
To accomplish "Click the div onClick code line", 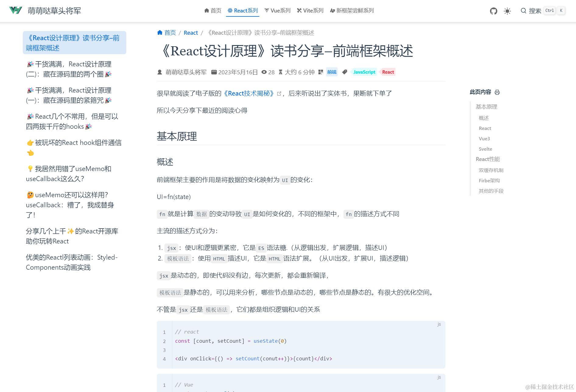I will (x=254, y=359).
